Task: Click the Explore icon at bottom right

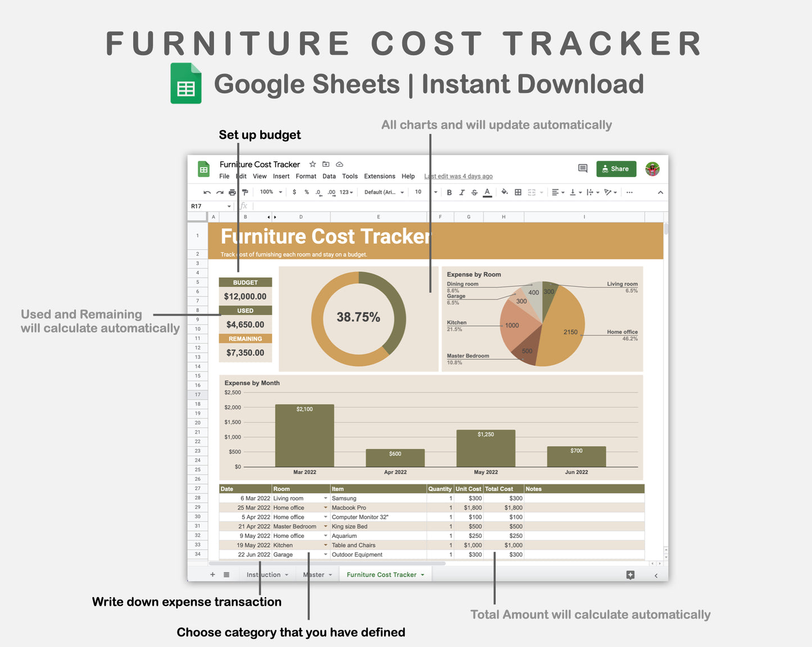Action: (x=630, y=575)
